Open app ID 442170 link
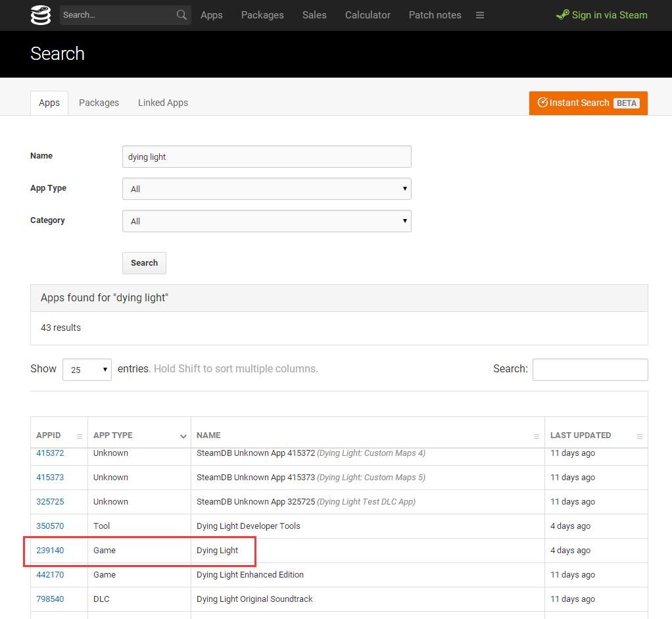This screenshot has width=672, height=619. pyautogui.click(x=50, y=575)
